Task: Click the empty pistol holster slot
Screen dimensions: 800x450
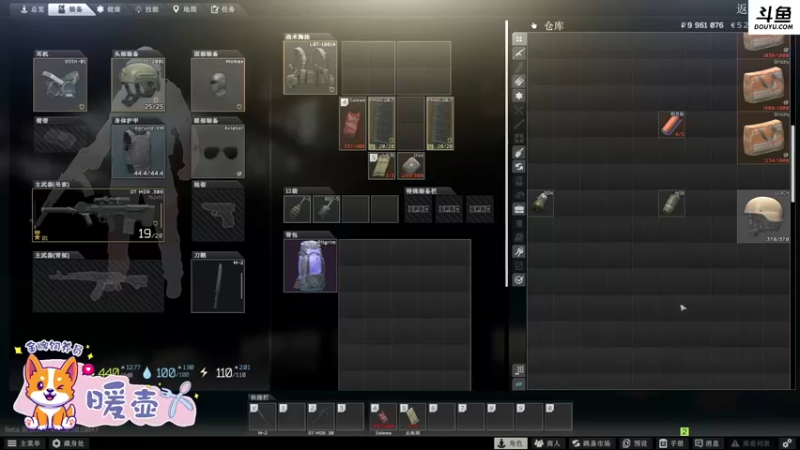Action: click(x=218, y=215)
